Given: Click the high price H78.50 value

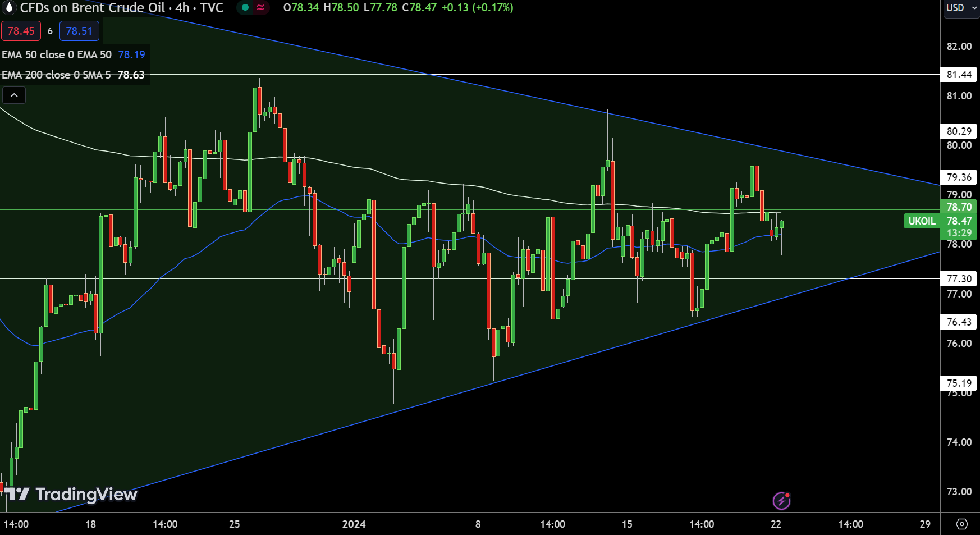Looking at the screenshot, I should tap(341, 8).
